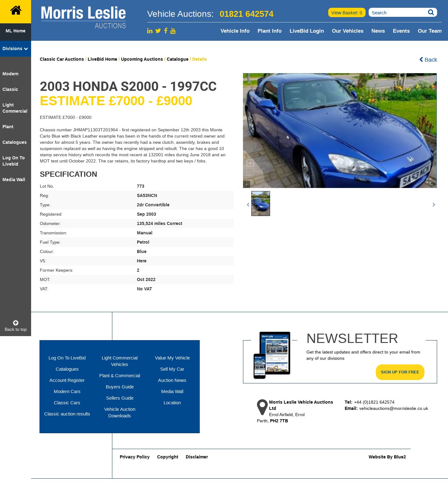The height and width of the screenshot is (483, 448).
Task: Open the Privacy Policy link
Action: pos(135,457)
